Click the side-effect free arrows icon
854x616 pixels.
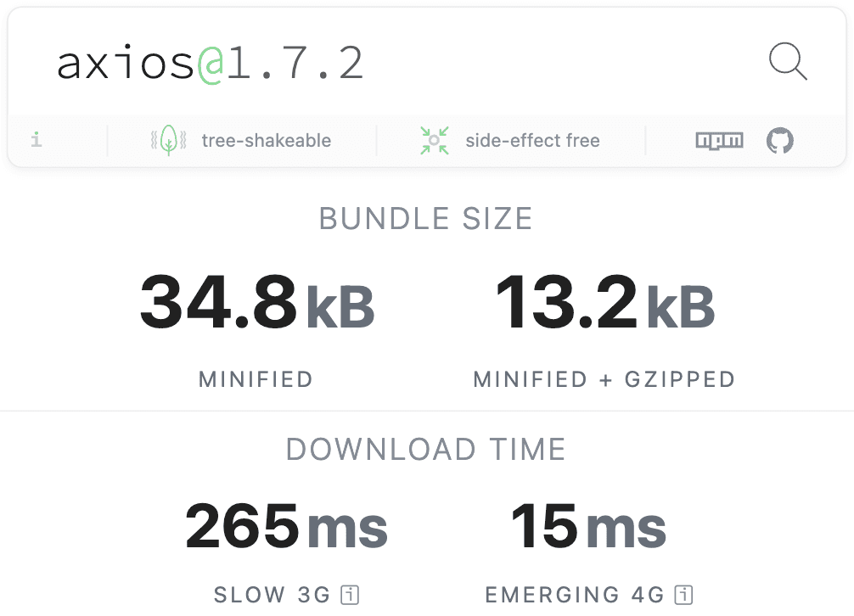click(435, 140)
